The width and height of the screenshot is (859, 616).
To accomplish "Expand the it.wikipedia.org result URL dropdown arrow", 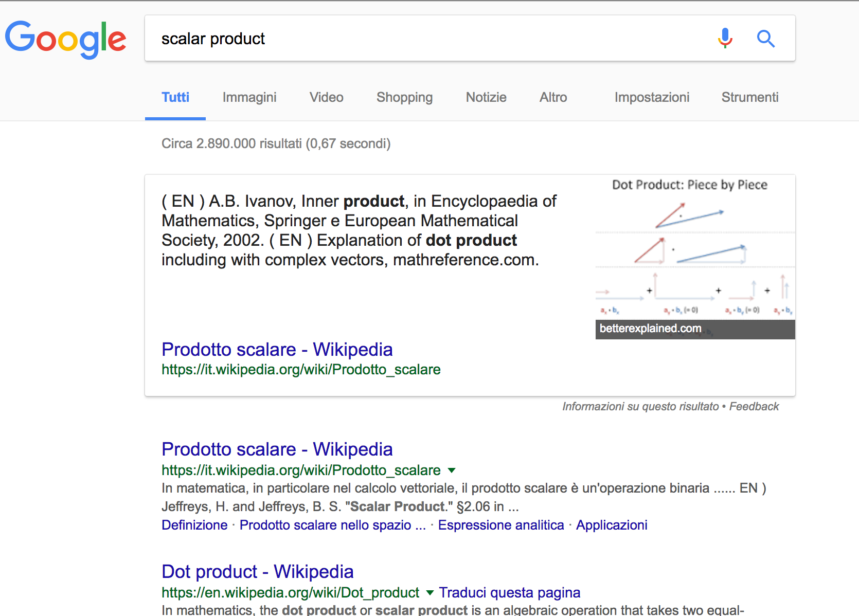I will 452,470.
